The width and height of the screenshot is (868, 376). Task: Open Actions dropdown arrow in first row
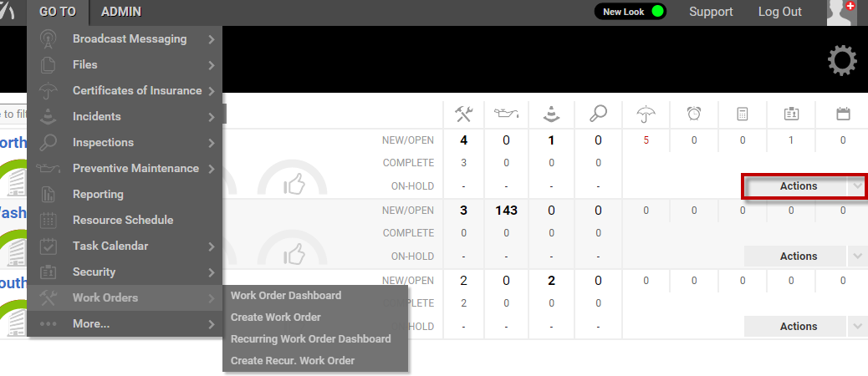[857, 186]
